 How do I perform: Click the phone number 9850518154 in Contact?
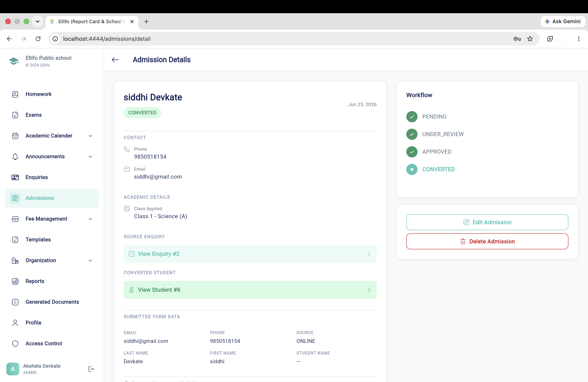150,157
